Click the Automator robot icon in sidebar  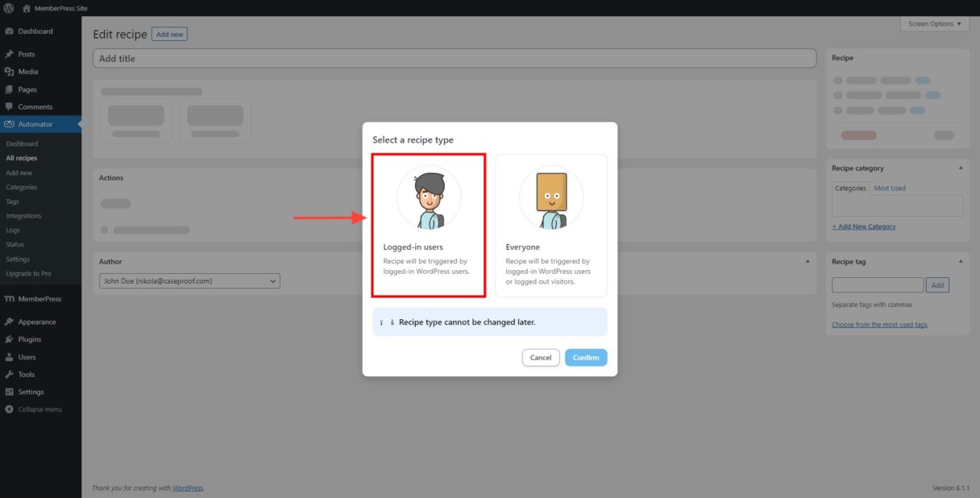9,124
